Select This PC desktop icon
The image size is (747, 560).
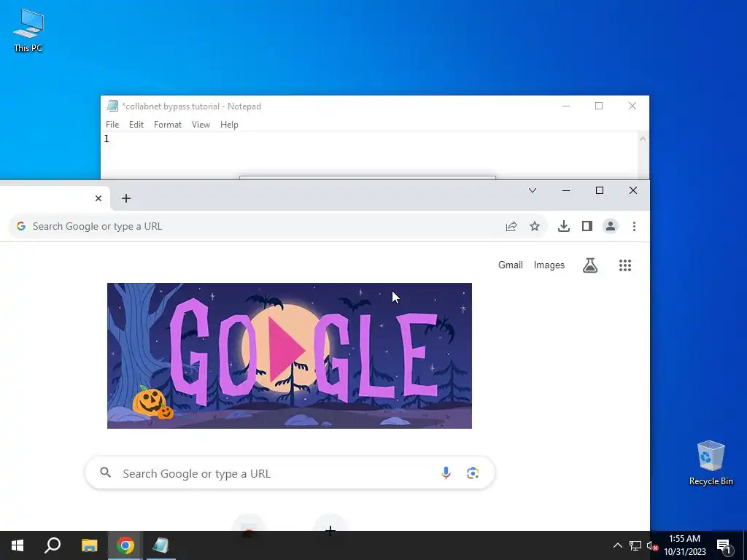click(x=28, y=30)
